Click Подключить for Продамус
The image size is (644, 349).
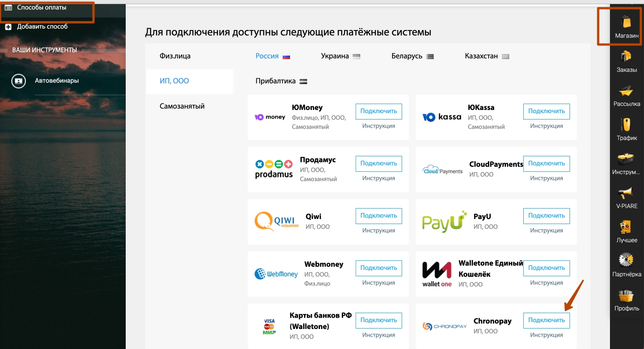pos(379,164)
